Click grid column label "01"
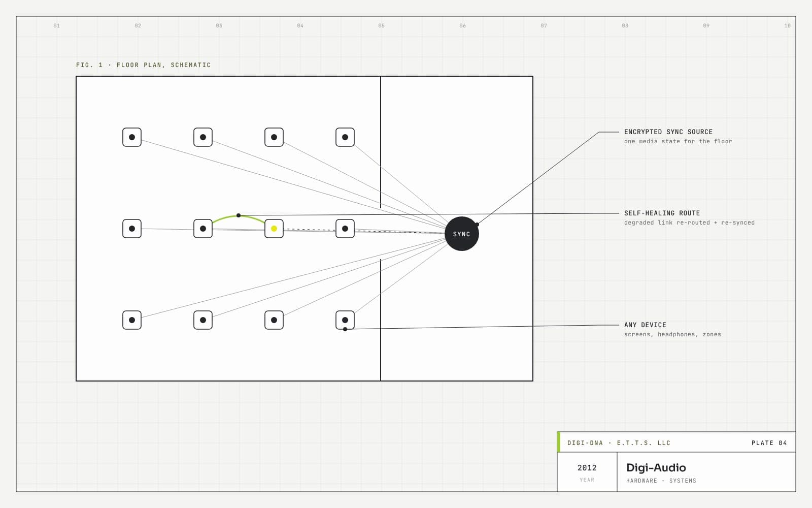Viewport: 812px width, 508px height. pos(56,25)
